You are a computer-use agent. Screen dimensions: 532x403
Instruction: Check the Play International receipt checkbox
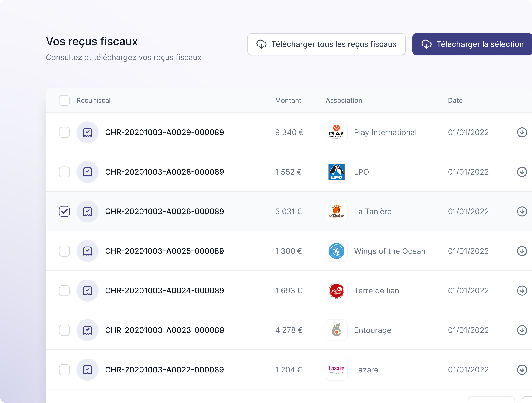pos(64,132)
